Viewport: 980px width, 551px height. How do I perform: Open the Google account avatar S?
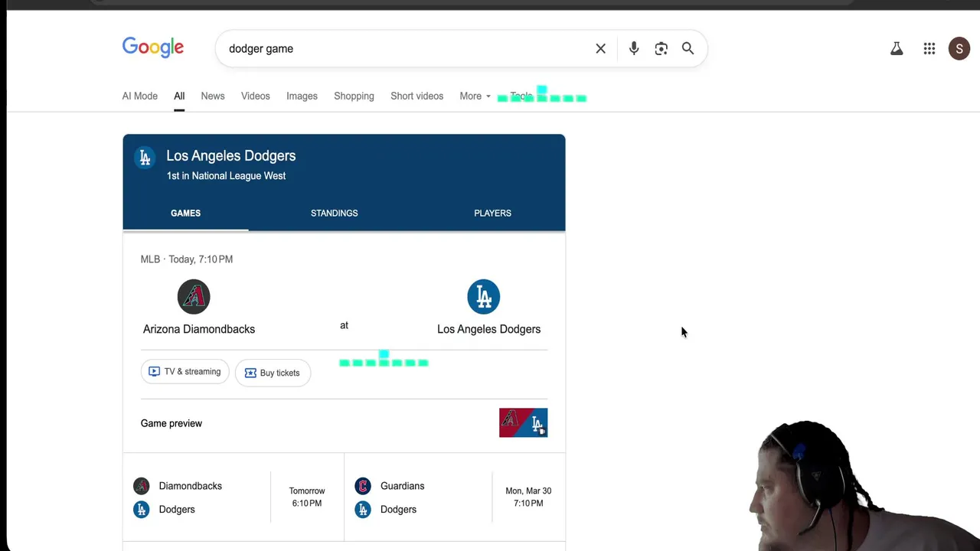959,49
